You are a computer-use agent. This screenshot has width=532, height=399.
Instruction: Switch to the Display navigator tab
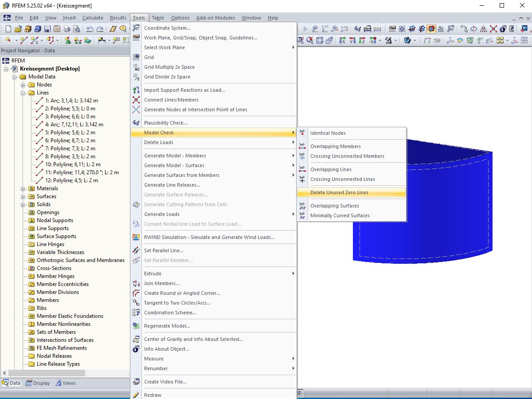(38, 383)
